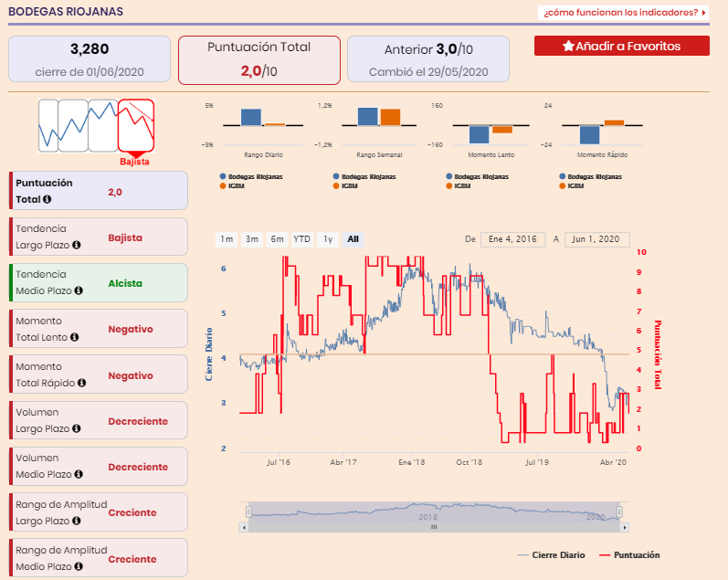The height and width of the screenshot is (580, 728).
Task: Click the Momento Rápido orange bar
Action: click(614, 122)
